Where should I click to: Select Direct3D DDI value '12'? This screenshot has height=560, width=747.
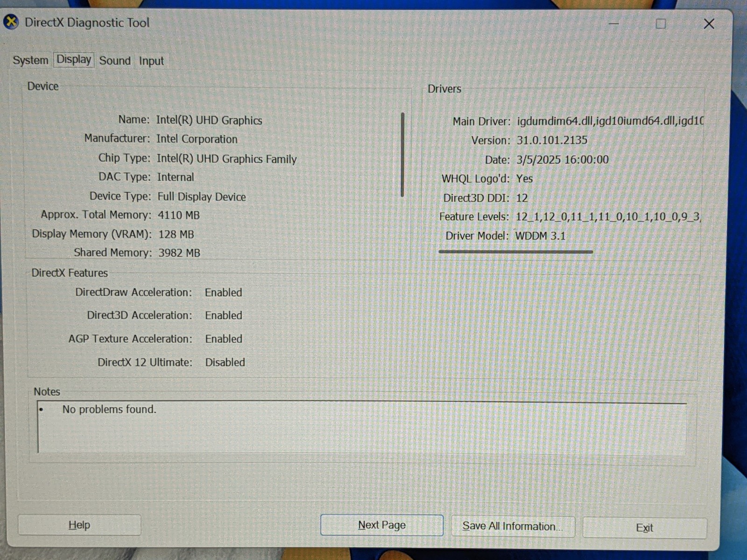[521, 198]
